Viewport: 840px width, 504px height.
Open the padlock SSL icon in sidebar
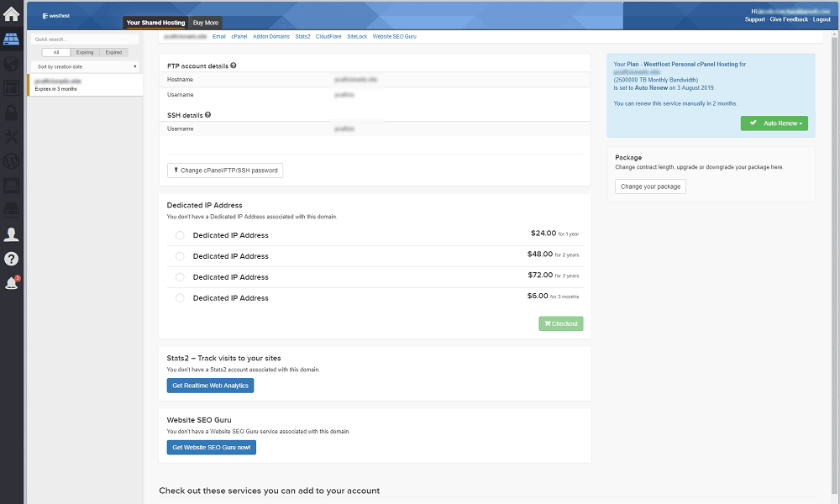coord(11,113)
